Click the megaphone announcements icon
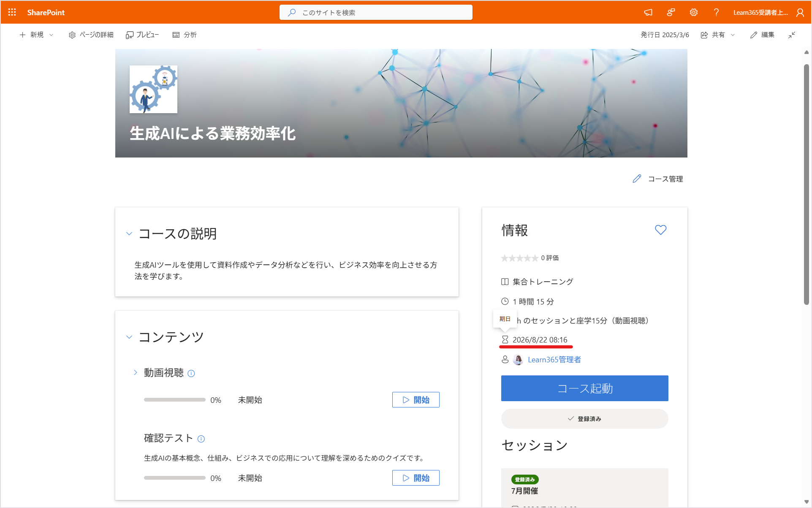The height and width of the screenshot is (508, 812). 648,12
